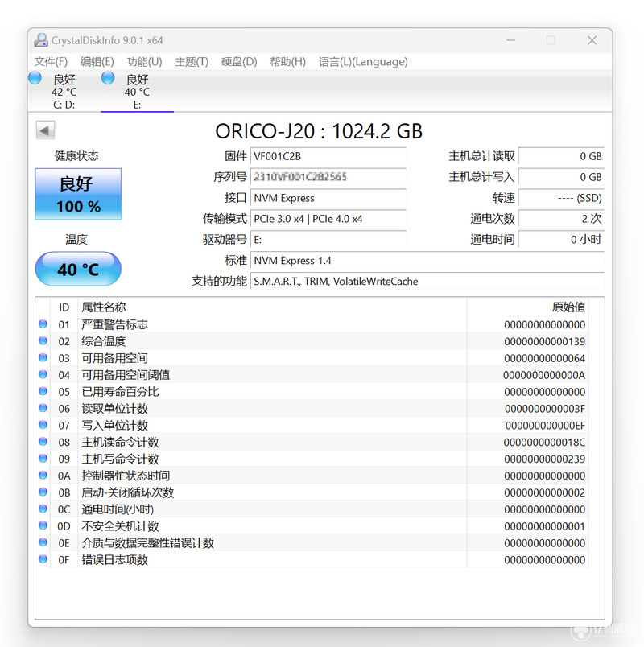644x647 pixels.
Task: Click the status dot for drive C: D:
Action: point(35,77)
